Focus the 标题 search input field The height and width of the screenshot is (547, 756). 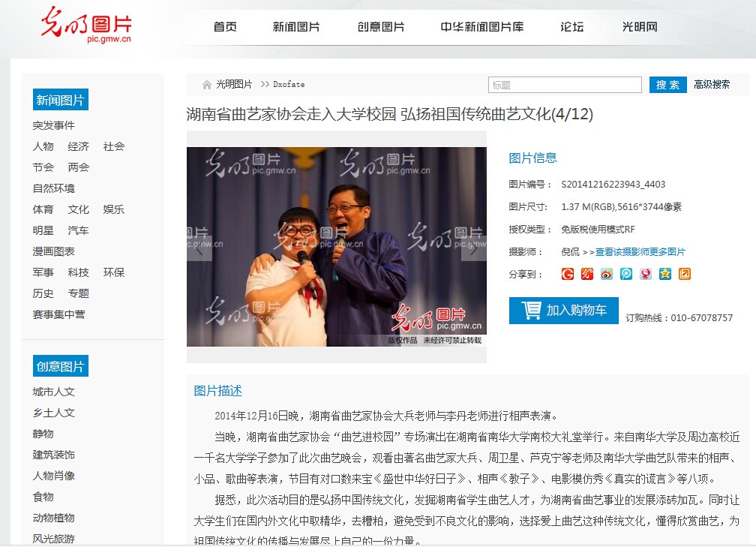(x=565, y=85)
